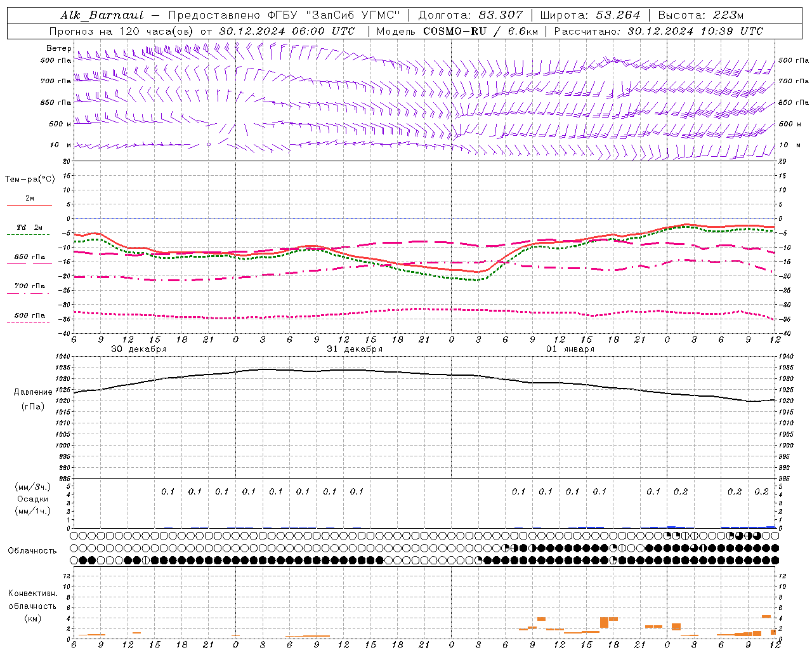This screenshot has height=650, width=812.
Task: Click the 01 января date label
Action: (x=570, y=349)
